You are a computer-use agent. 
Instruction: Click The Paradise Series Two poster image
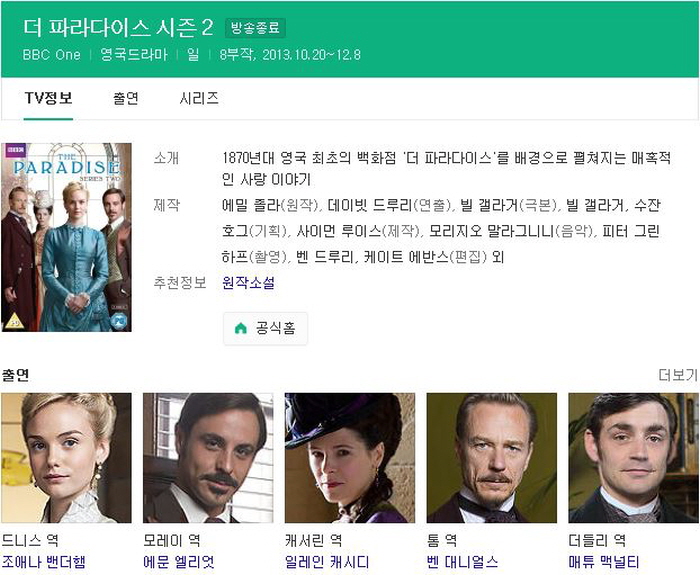tap(67, 237)
